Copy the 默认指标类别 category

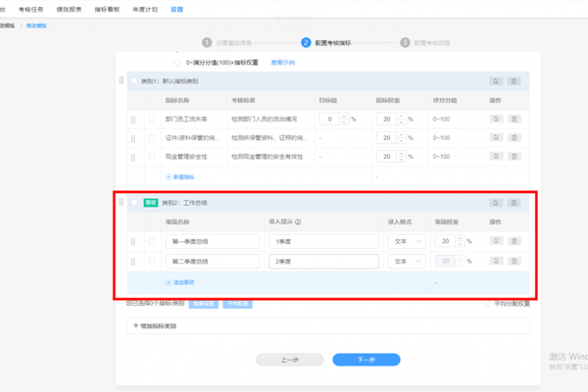click(x=496, y=81)
